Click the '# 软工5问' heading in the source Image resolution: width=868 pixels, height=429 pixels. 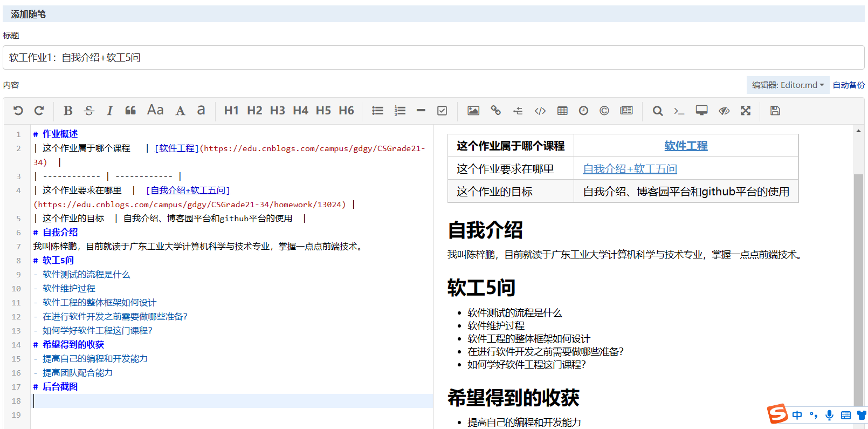pos(53,260)
